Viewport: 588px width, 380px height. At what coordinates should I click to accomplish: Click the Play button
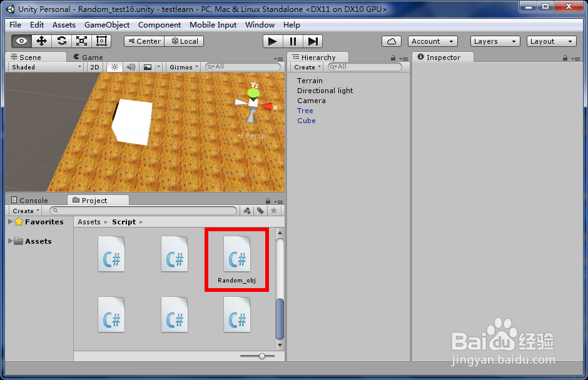click(273, 41)
